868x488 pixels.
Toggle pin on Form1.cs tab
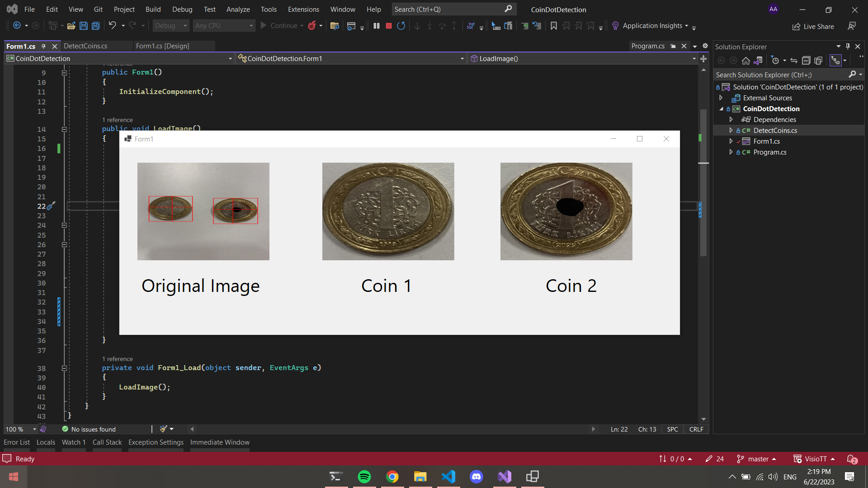point(44,46)
